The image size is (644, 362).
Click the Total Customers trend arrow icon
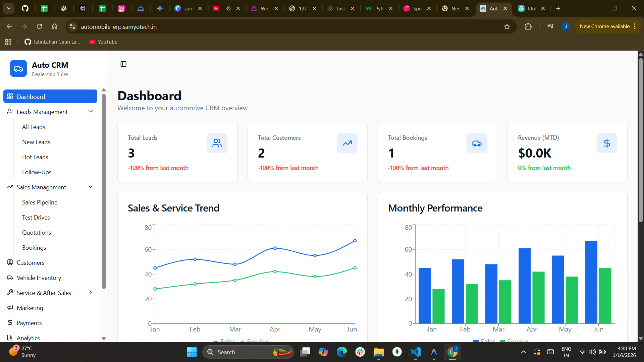(347, 143)
